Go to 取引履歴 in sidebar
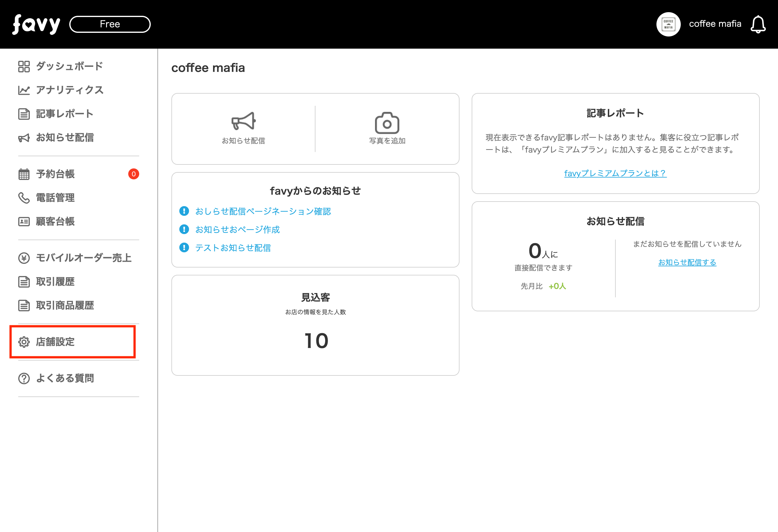 pos(55,282)
